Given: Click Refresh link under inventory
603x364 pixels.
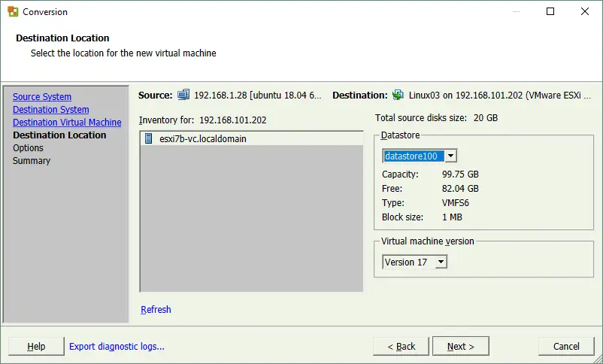Looking at the screenshot, I should [x=156, y=309].
